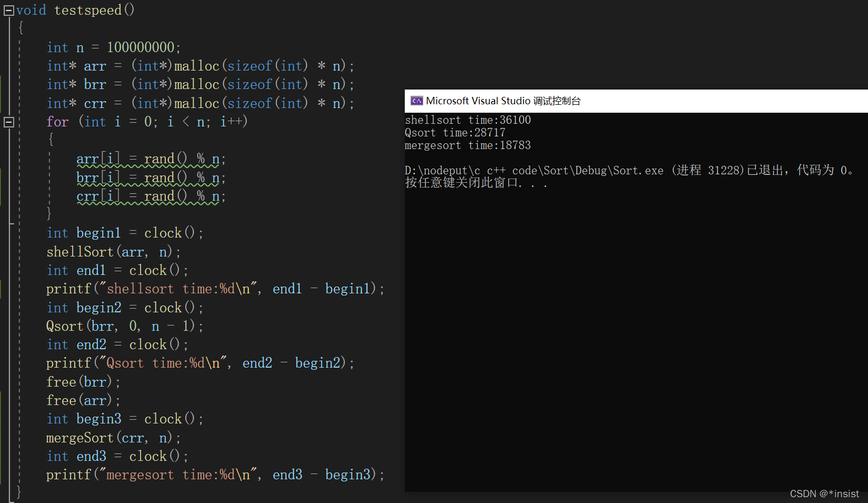
Task: Click the 'int end2 = clock();' line
Action: 117,344
